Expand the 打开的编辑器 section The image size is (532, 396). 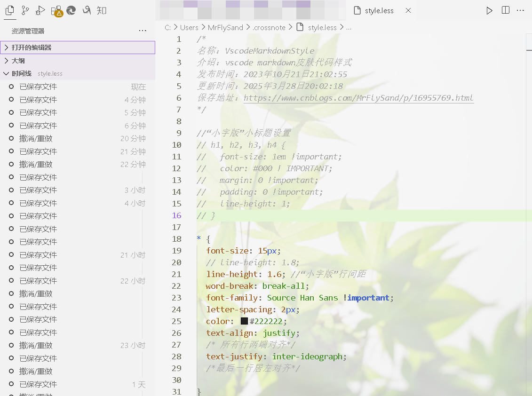pos(78,48)
